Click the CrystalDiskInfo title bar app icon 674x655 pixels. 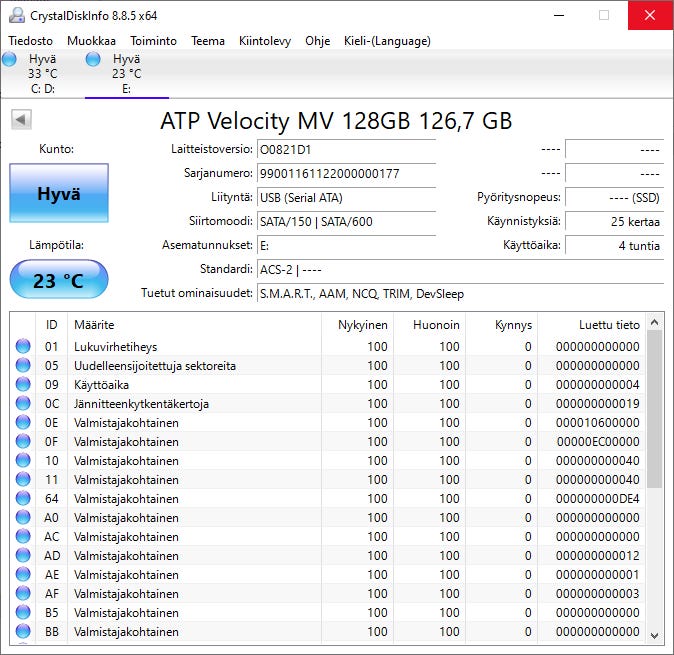click(16, 15)
